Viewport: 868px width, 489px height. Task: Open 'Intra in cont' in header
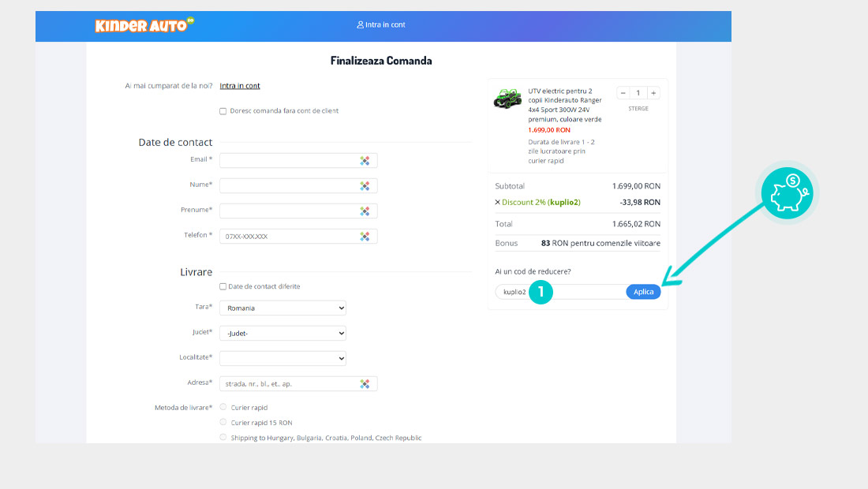pyautogui.click(x=381, y=25)
